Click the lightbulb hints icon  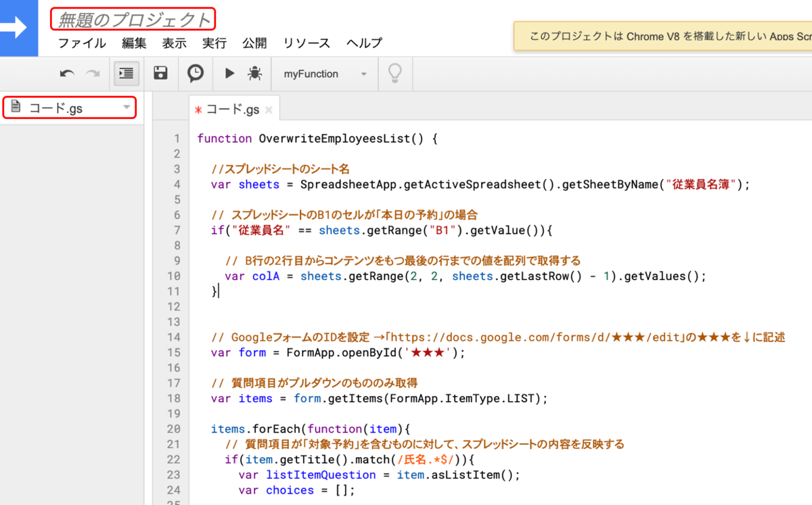click(x=395, y=74)
